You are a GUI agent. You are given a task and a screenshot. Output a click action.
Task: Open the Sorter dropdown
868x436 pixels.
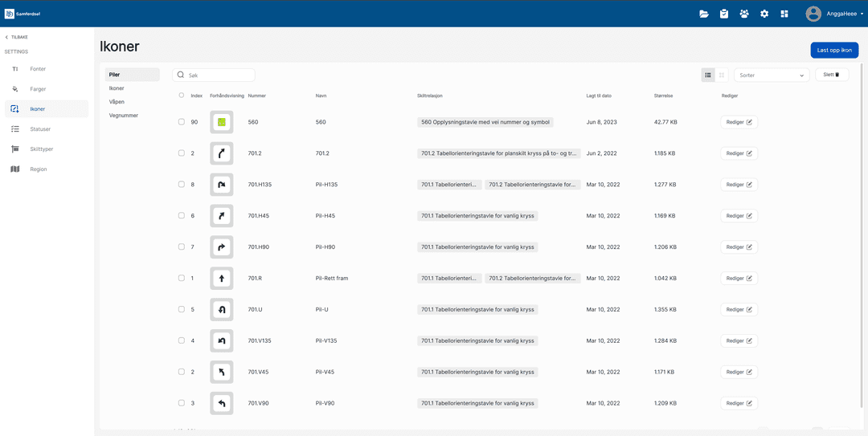772,75
